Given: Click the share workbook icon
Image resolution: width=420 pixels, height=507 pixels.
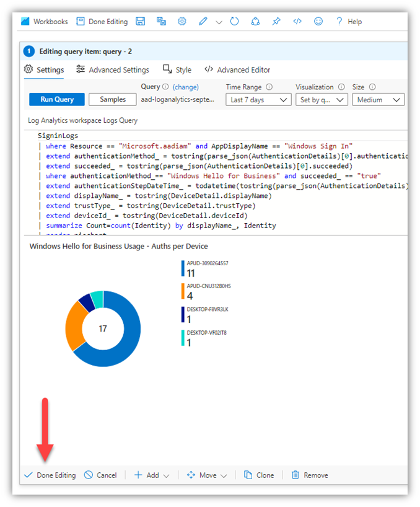Looking at the screenshot, I should tap(256, 21).
